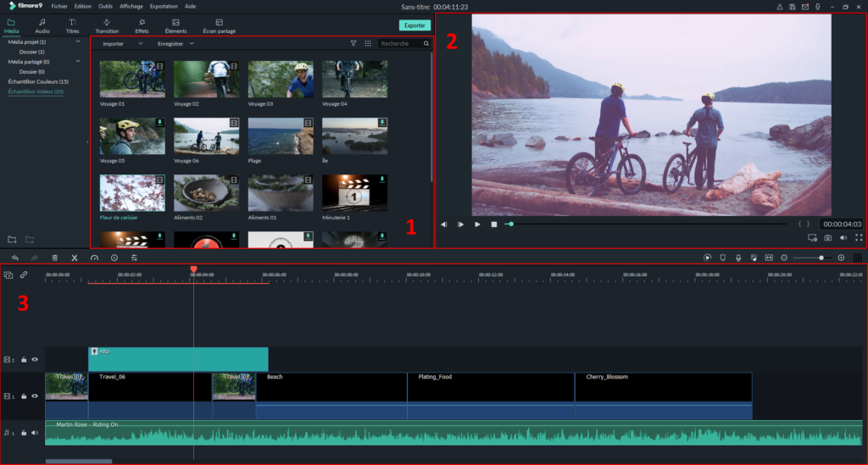Image resolution: width=868 pixels, height=465 pixels.
Task: Switch to the Effets tab
Action: point(142,26)
